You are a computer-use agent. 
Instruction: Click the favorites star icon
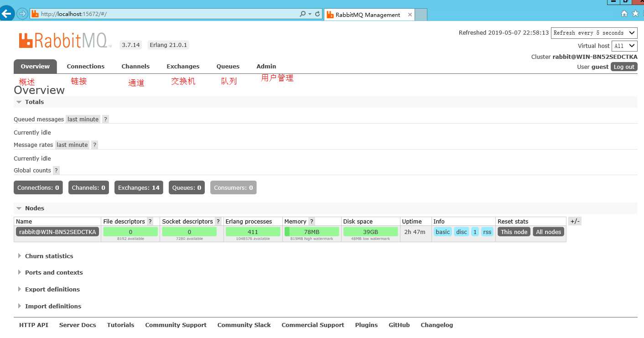(636, 14)
